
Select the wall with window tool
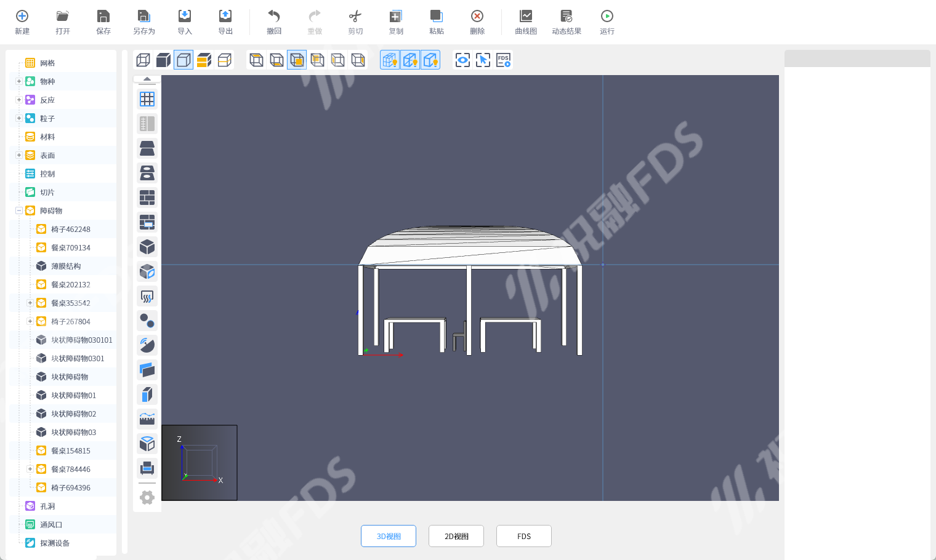[x=147, y=222]
